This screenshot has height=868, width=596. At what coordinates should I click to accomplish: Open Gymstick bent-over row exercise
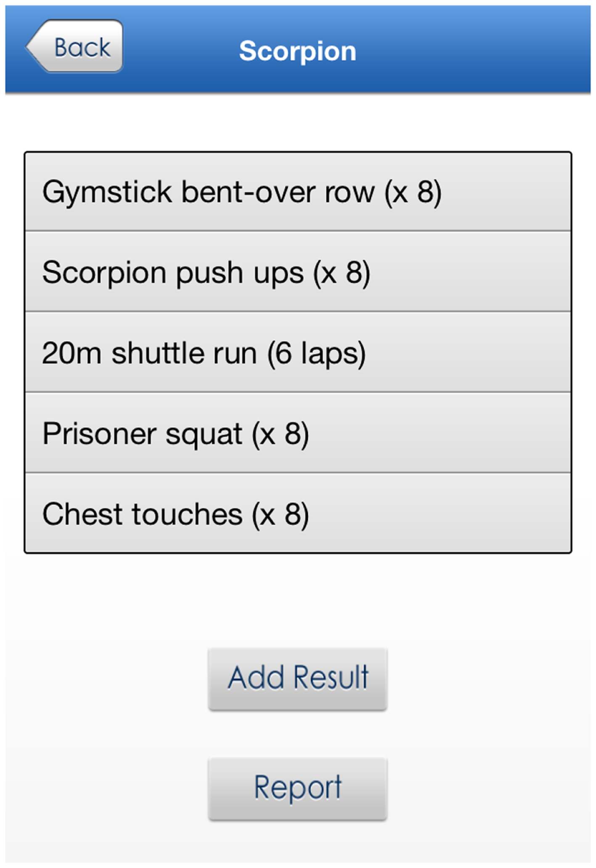(297, 192)
